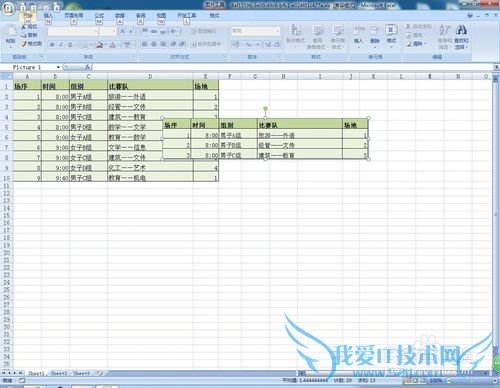Click the Delete cells (删除) icon

[x=375, y=31]
